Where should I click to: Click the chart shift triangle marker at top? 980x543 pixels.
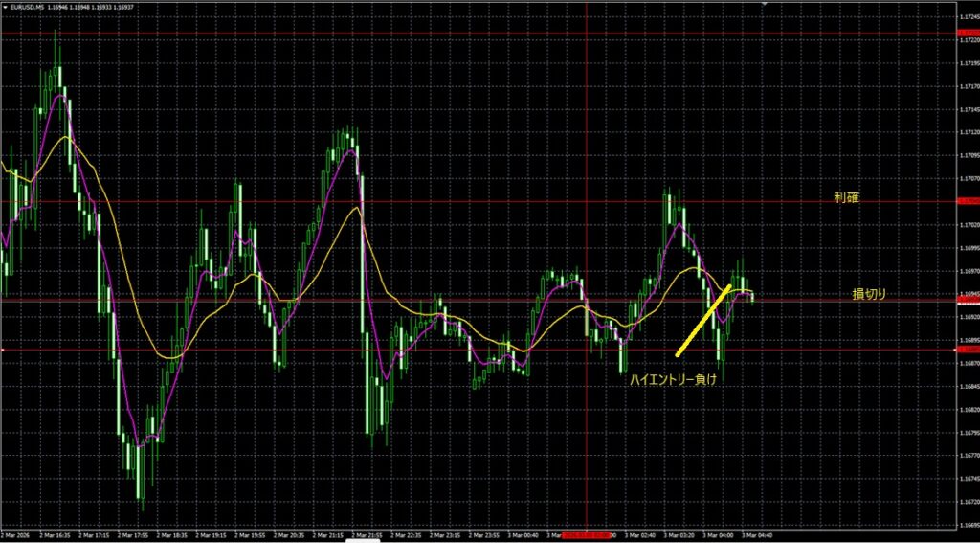click(764, 3)
